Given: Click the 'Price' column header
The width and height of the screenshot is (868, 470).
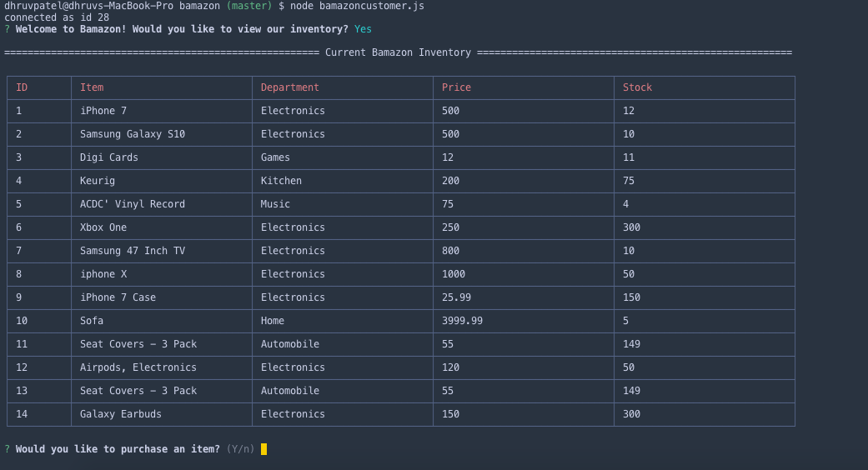Looking at the screenshot, I should pyautogui.click(x=456, y=87).
